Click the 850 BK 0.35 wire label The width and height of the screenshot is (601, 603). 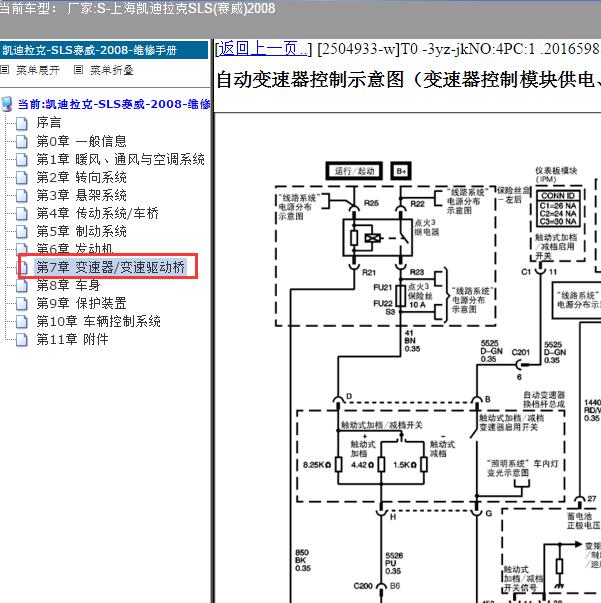pos(303,560)
